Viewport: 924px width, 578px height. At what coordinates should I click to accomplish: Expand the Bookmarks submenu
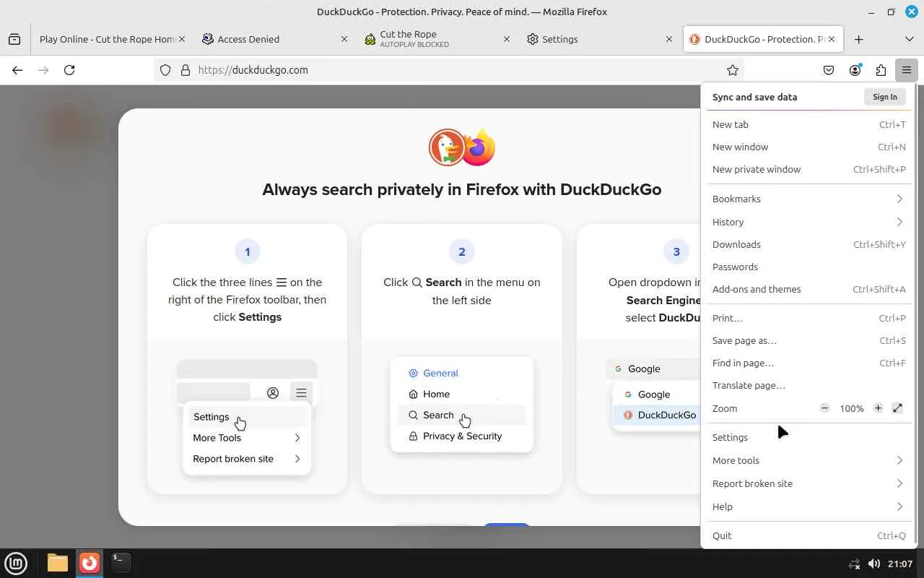808,199
